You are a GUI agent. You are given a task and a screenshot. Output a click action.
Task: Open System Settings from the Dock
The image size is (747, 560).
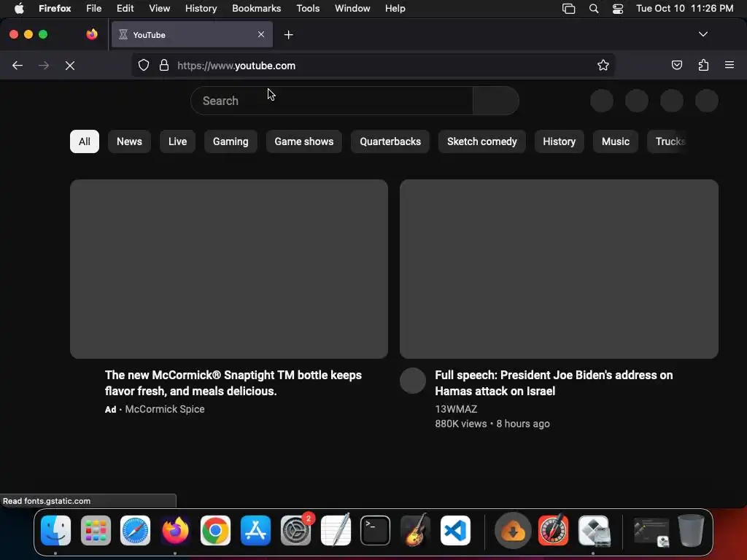point(295,531)
